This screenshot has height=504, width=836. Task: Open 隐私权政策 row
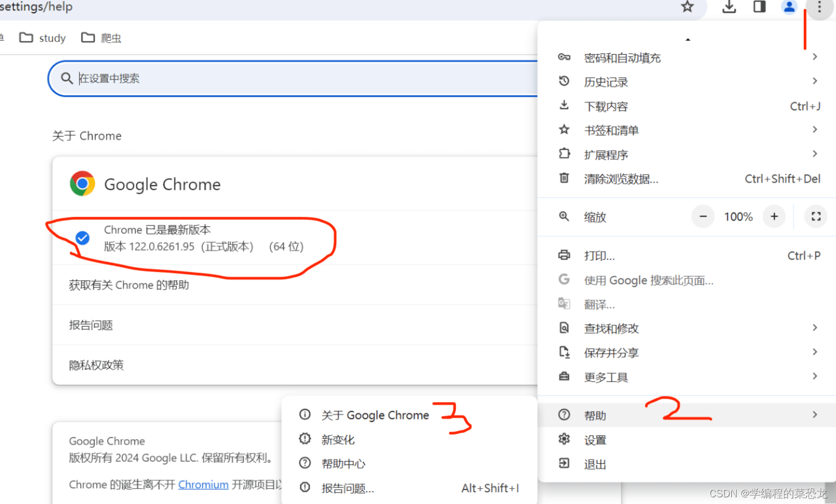[x=295, y=365]
